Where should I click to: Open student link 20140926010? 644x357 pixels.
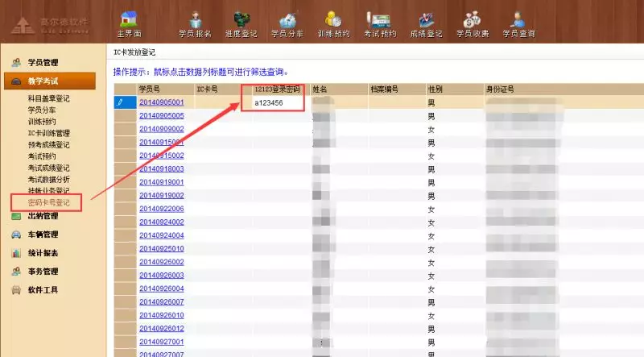pyautogui.click(x=162, y=315)
